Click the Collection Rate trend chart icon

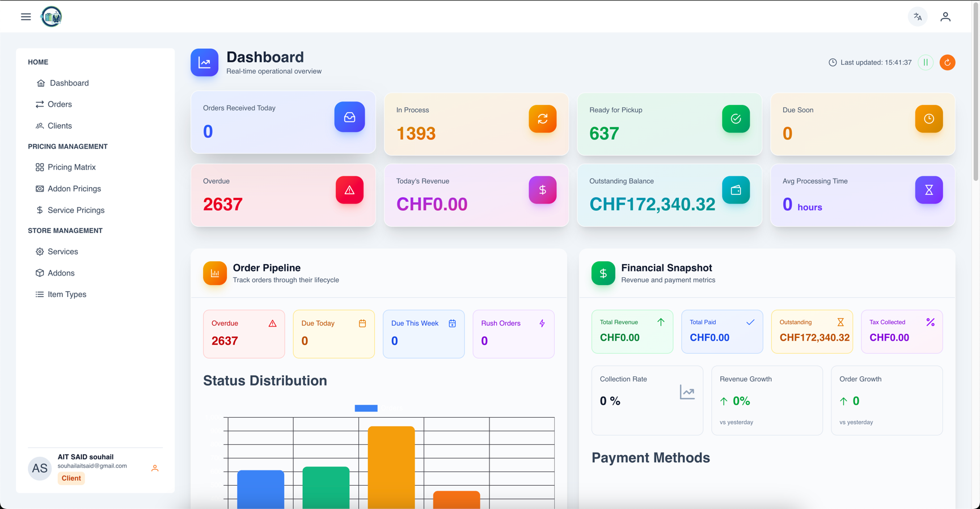coord(687,392)
